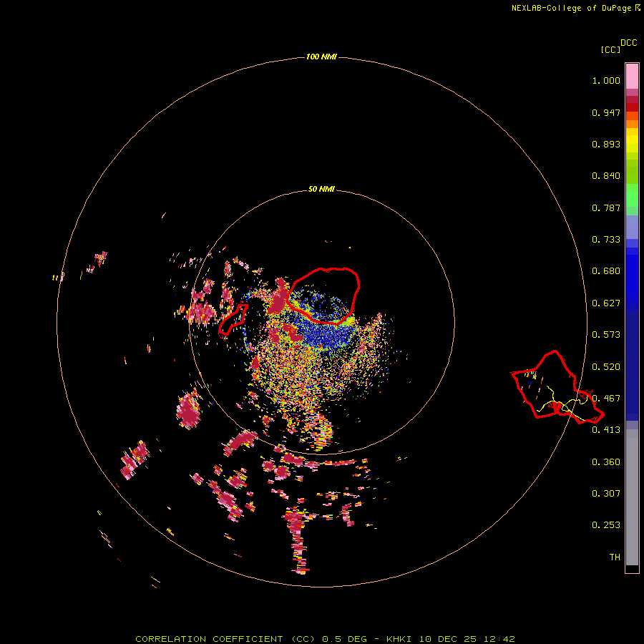Click the Correlation Coefficient KHKI caption at the bottom
Screen dimensions: 644x644
[x=325, y=639]
